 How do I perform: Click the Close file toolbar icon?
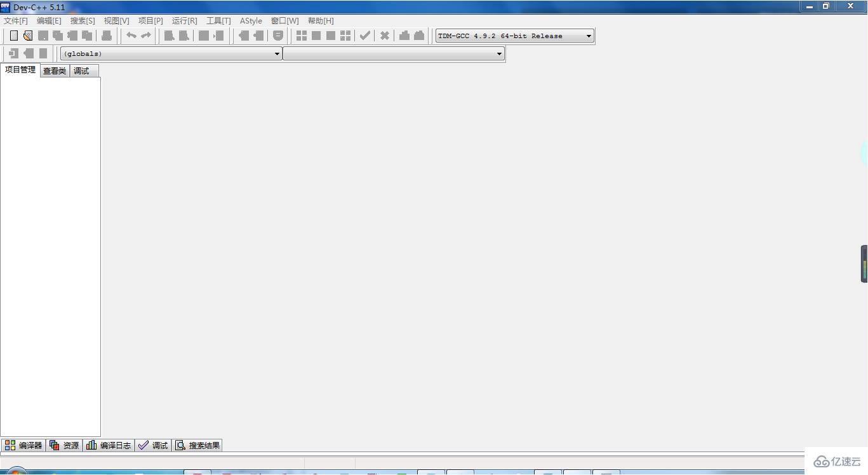[x=72, y=36]
